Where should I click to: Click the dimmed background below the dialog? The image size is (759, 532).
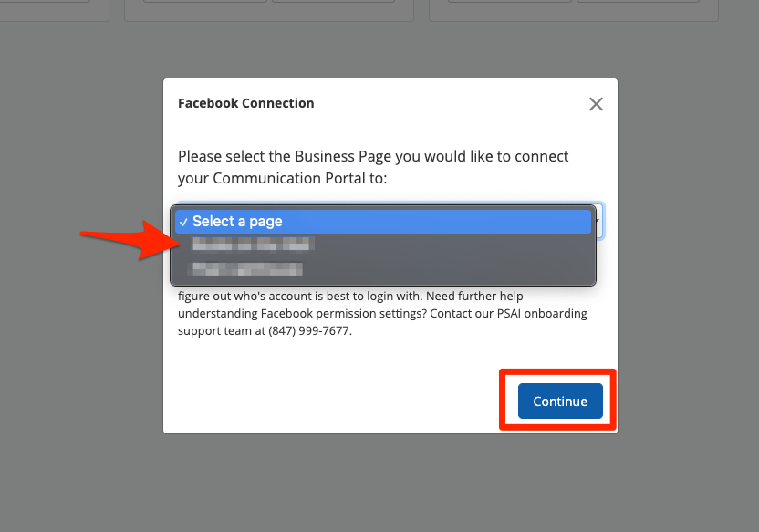390,484
